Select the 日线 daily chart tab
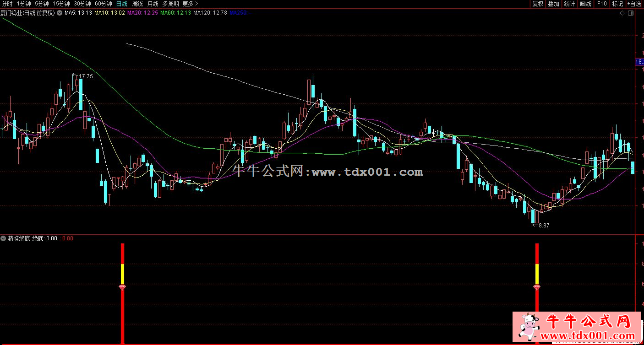Image resolution: width=644 pixels, height=345 pixels. 121,3
